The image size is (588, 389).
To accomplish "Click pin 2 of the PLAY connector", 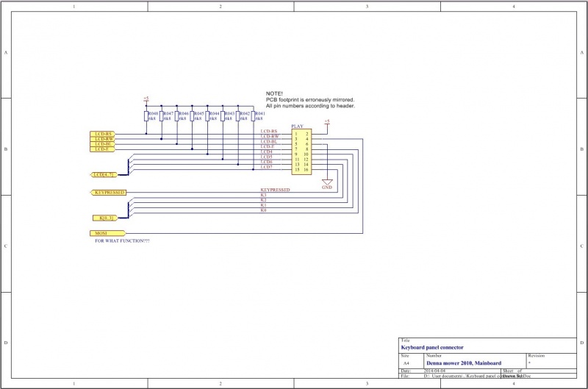I will coord(306,134).
